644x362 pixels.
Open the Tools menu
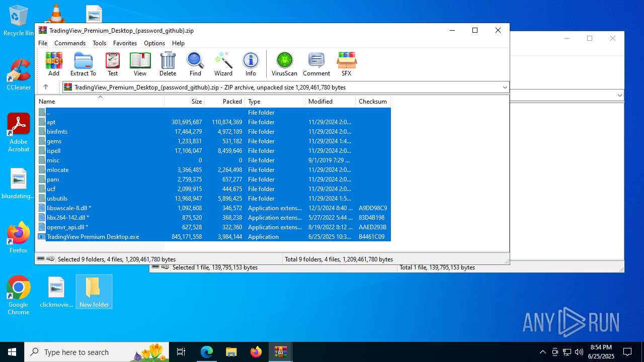click(x=99, y=43)
